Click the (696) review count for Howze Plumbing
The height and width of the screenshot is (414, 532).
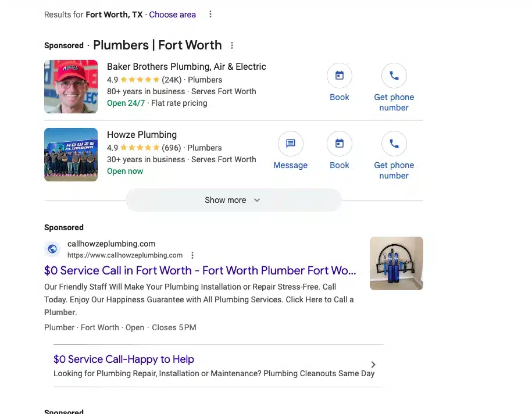coord(172,148)
